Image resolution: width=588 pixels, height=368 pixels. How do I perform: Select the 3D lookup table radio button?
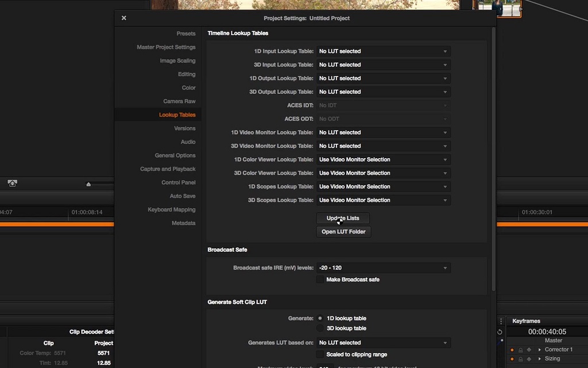[x=320, y=328]
